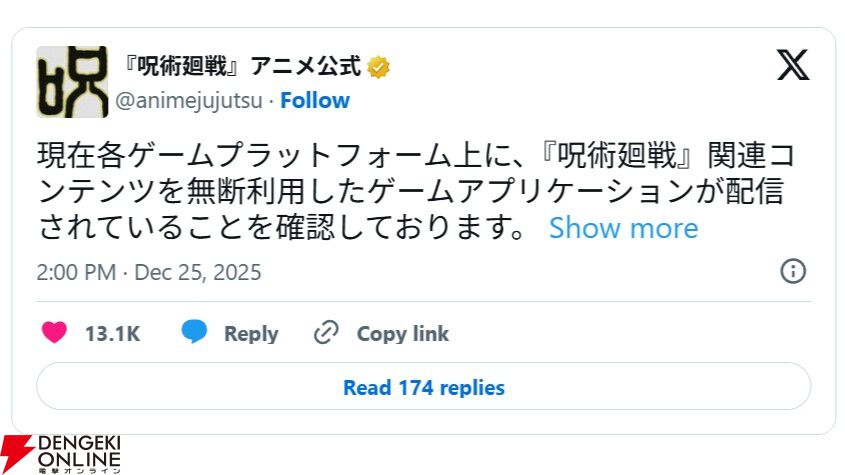Click the chain link copy icon
Screen dimensions: 845x475
click(x=326, y=333)
